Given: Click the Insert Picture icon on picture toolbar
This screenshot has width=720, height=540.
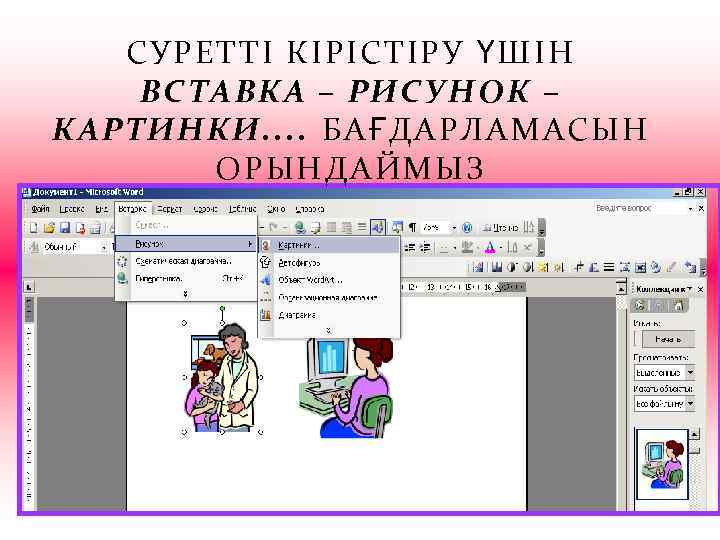Looking at the screenshot, I should 477,267.
